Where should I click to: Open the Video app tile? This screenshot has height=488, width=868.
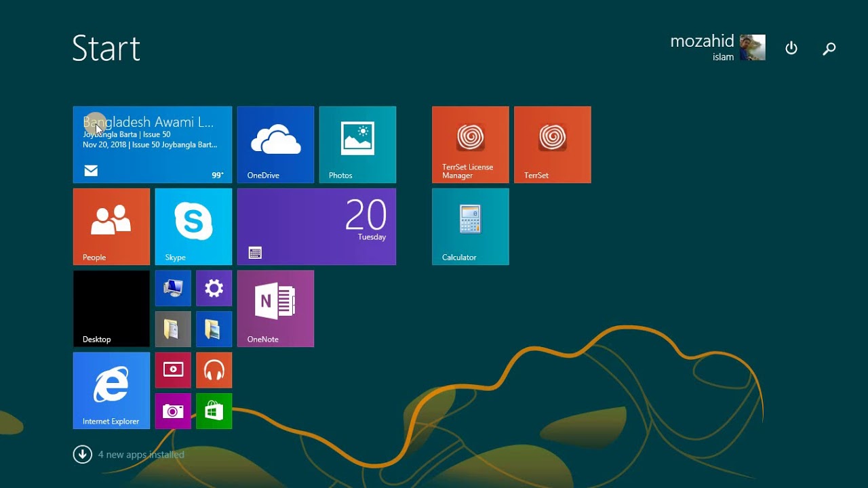pyautogui.click(x=173, y=370)
